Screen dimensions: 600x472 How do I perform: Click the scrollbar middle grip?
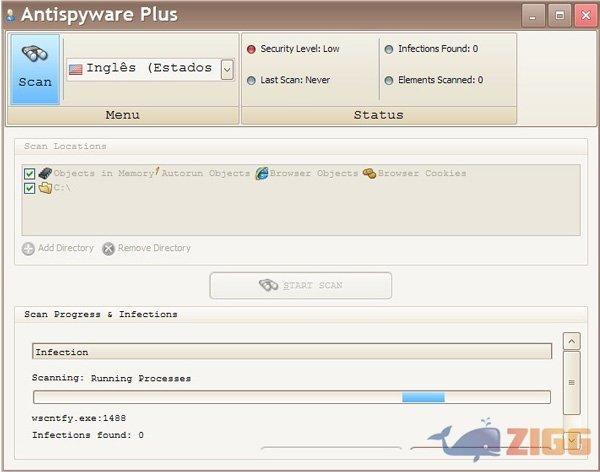click(x=572, y=382)
